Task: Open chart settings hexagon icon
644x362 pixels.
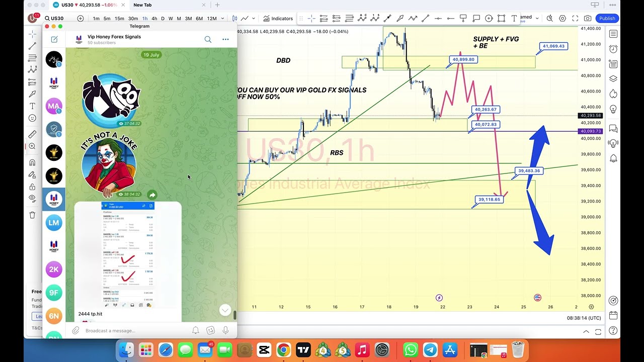Action: 562,19
